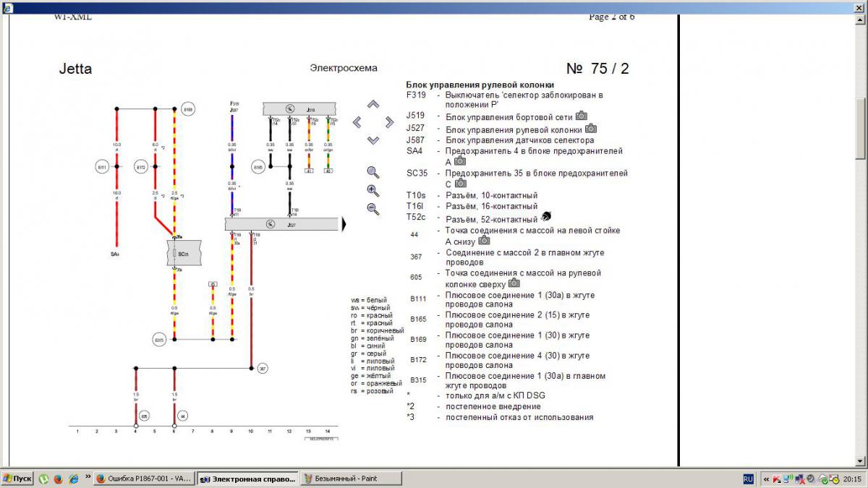Launch uTorrent from the quick launch bar

(x=43, y=479)
